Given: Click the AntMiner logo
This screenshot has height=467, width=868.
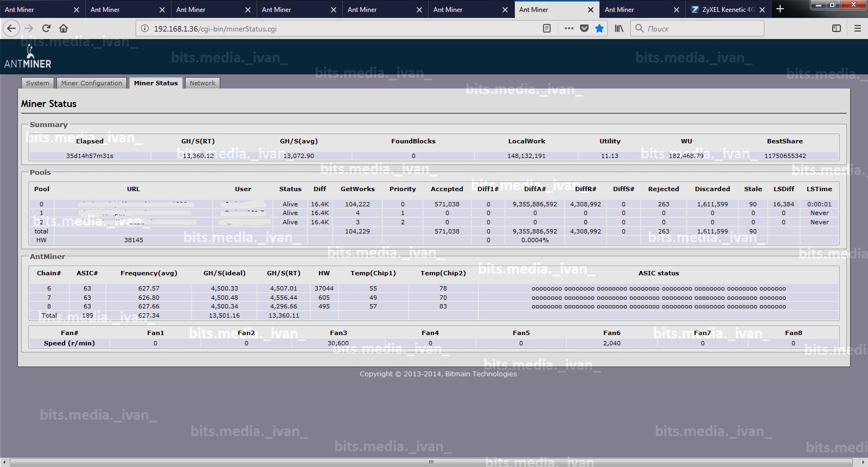Looking at the screenshot, I should [28, 58].
